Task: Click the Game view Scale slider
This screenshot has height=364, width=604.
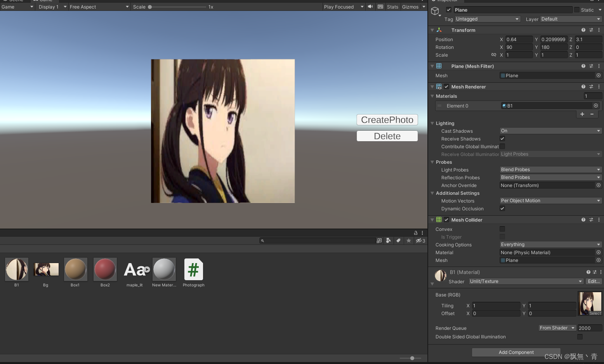Action: pos(178,7)
